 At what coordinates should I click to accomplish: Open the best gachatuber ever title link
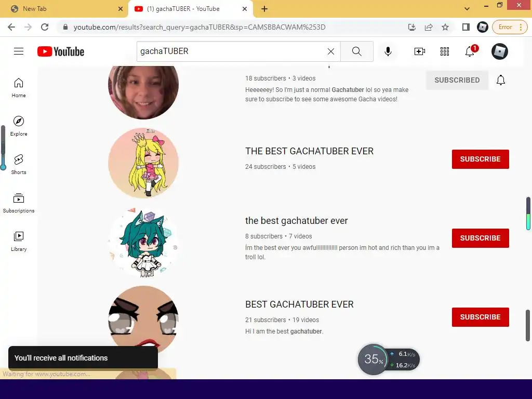point(296,220)
